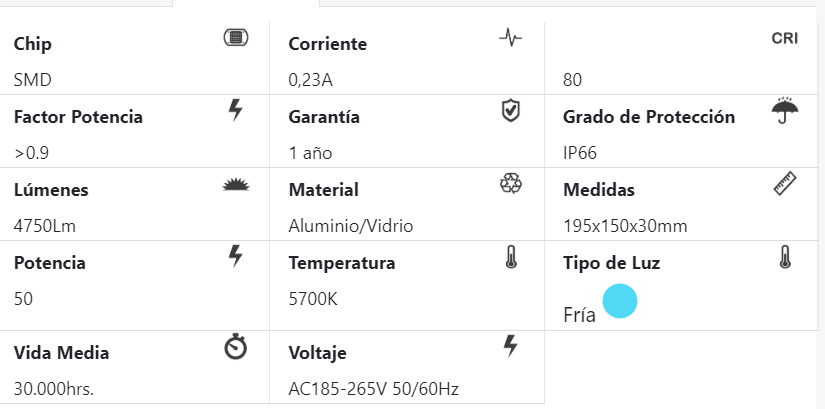Click the lightning bolt by Factor Potencia
This screenshot has width=825, height=409.
(x=236, y=110)
